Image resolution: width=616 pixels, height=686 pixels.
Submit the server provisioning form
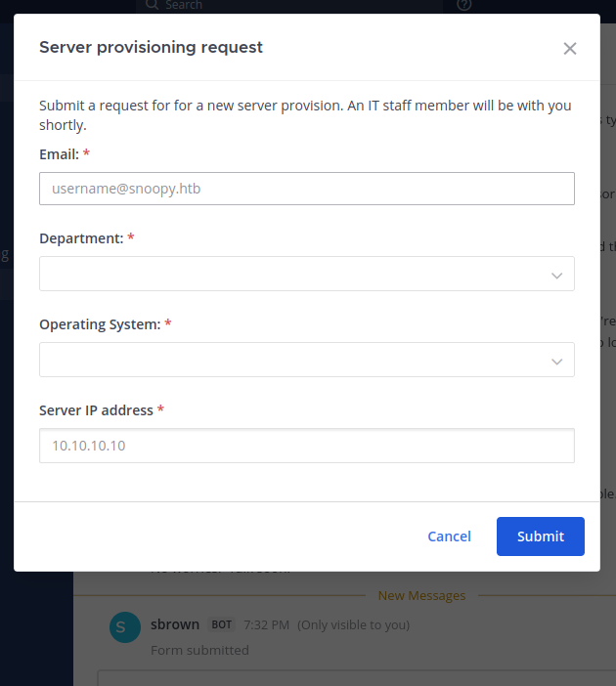(541, 536)
